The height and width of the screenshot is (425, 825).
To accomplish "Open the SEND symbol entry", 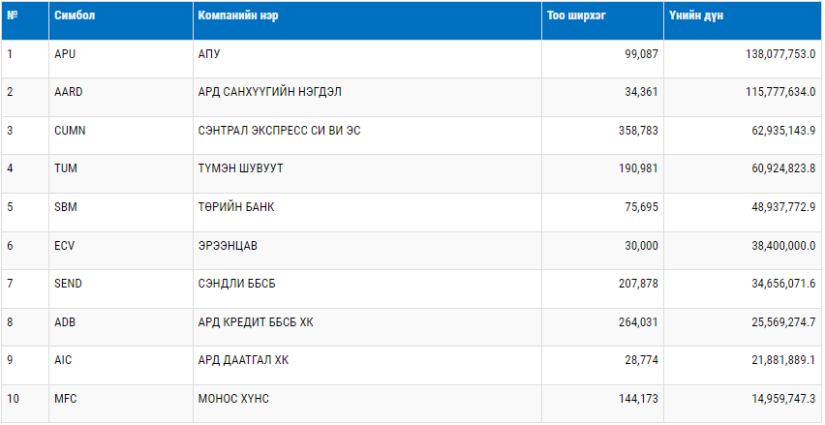I will [x=68, y=284].
